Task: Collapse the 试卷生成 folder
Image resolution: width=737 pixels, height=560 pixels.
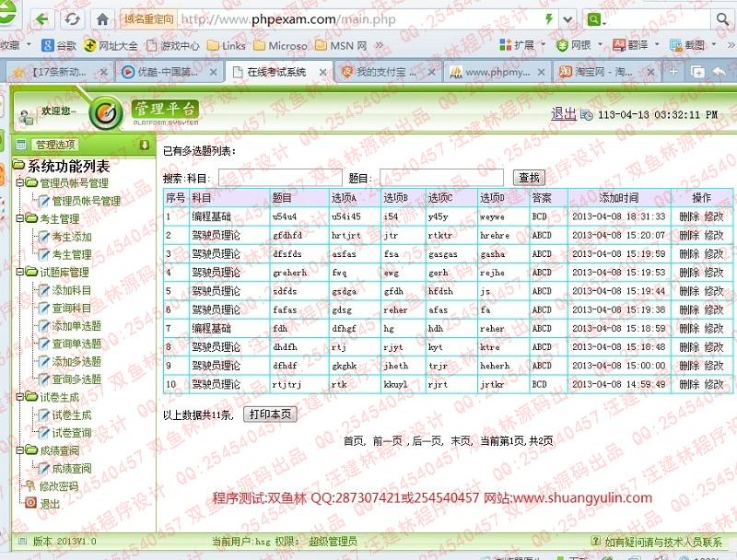Action: click(19, 396)
